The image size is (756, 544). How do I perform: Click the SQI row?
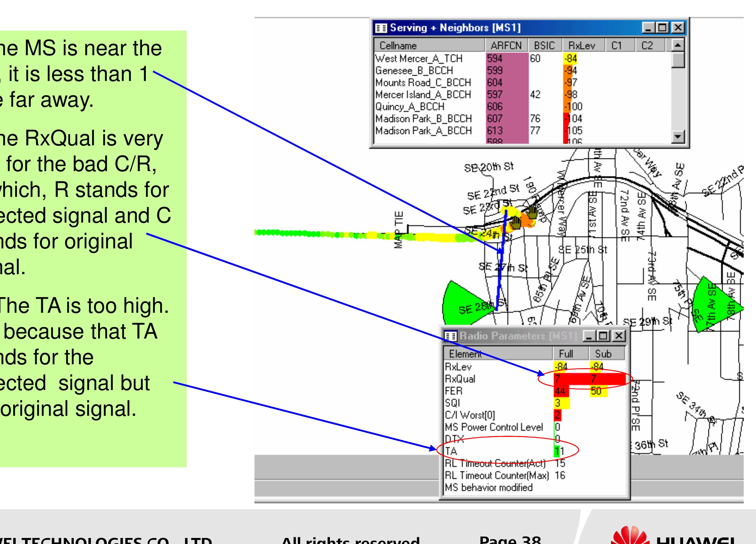535,403
